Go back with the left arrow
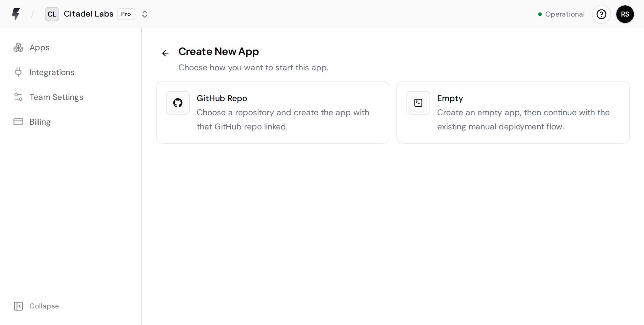Viewport: 644px width, 325px height. pos(165,53)
